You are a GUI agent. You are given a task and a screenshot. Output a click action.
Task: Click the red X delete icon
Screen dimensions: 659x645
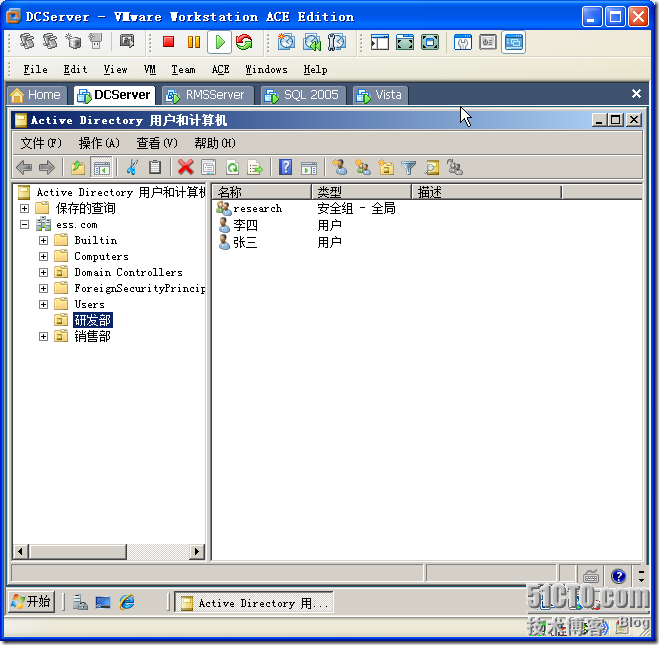185,168
